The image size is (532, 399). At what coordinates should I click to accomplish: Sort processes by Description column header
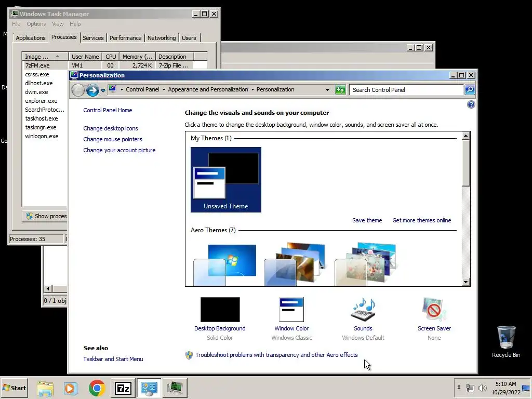point(175,57)
